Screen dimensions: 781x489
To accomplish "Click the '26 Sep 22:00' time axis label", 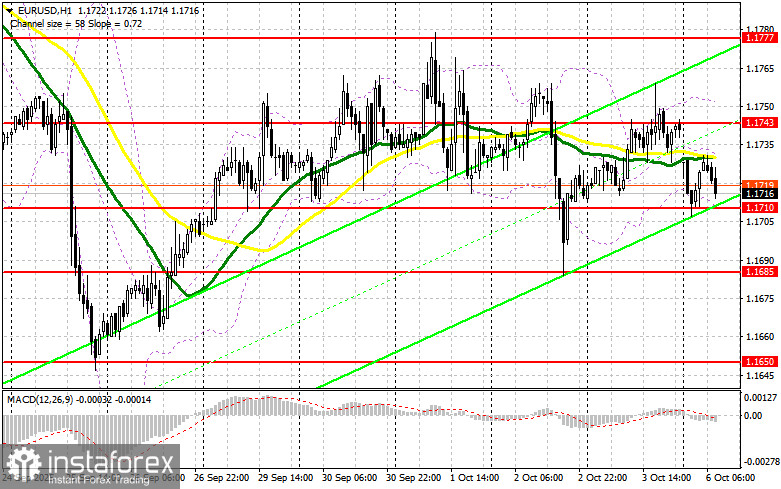I will [222, 478].
